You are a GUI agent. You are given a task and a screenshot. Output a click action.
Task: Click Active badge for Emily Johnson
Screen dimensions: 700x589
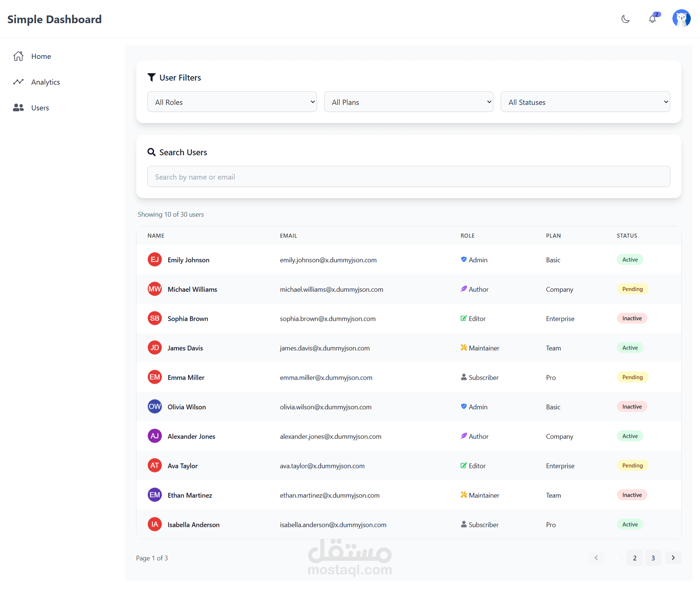point(630,259)
